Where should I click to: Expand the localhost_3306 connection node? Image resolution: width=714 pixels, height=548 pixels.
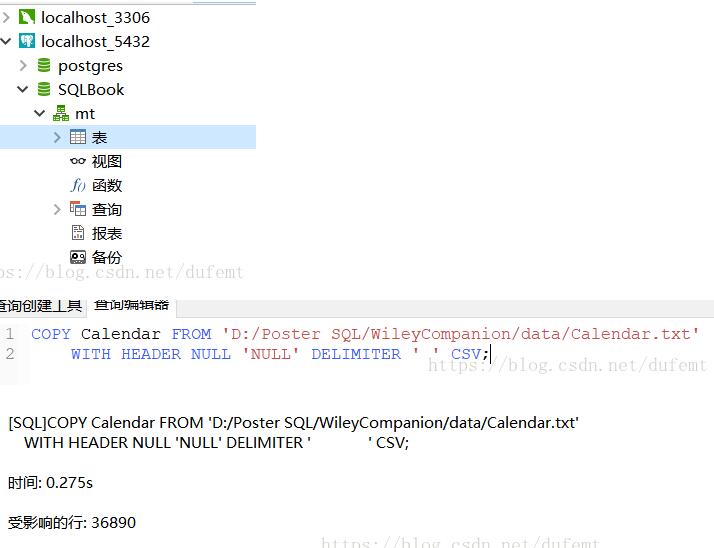pos(6,17)
